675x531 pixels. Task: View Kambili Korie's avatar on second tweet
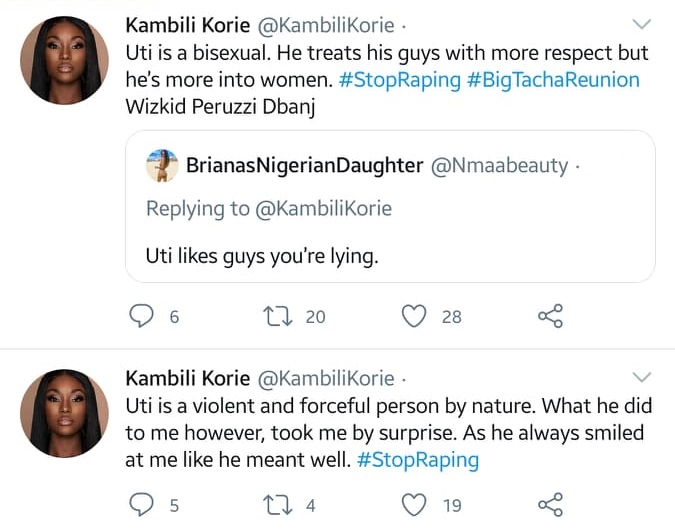tap(64, 413)
